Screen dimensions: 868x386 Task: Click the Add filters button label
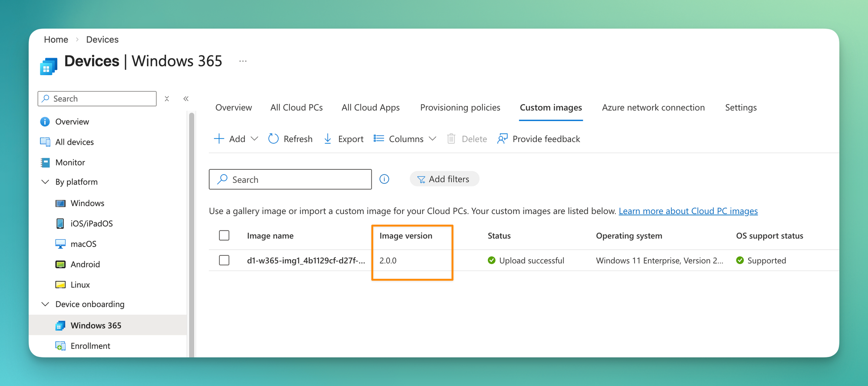(x=449, y=179)
